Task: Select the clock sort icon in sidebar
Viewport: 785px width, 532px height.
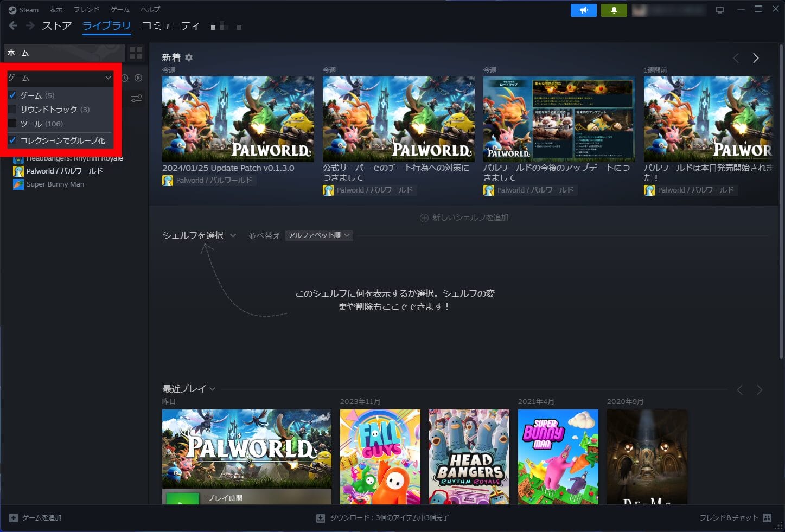Action: (x=124, y=78)
